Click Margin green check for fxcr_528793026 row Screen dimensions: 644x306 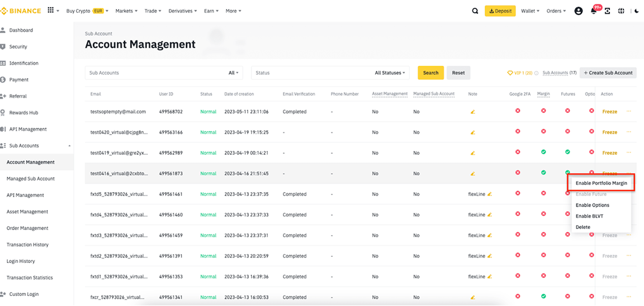coord(543,296)
